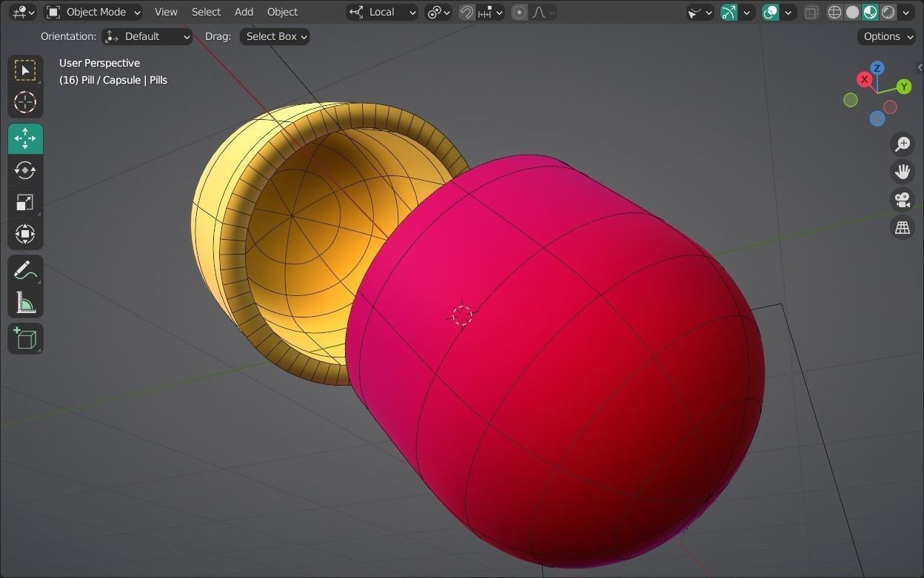
Task: Enable Snapping with the magnet icon
Action: coord(466,12)
